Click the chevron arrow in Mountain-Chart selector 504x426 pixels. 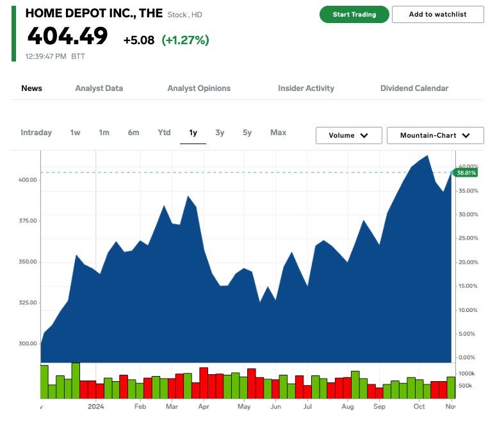[466, 136]
